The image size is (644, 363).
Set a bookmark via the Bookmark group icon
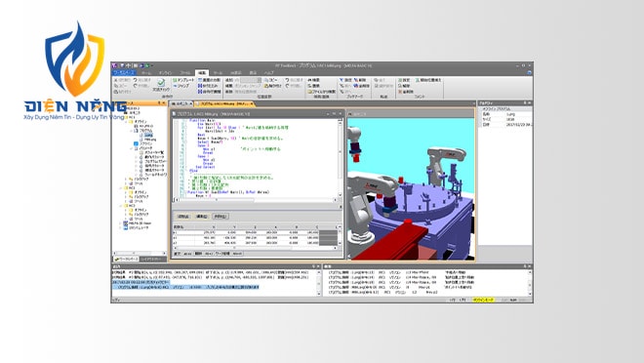point(342,80)
